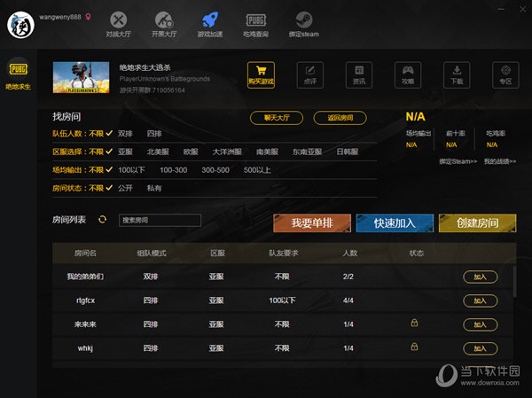Open the 我的战绩>> link
Viewport: 532px width, 398px height.
[500, 161]
